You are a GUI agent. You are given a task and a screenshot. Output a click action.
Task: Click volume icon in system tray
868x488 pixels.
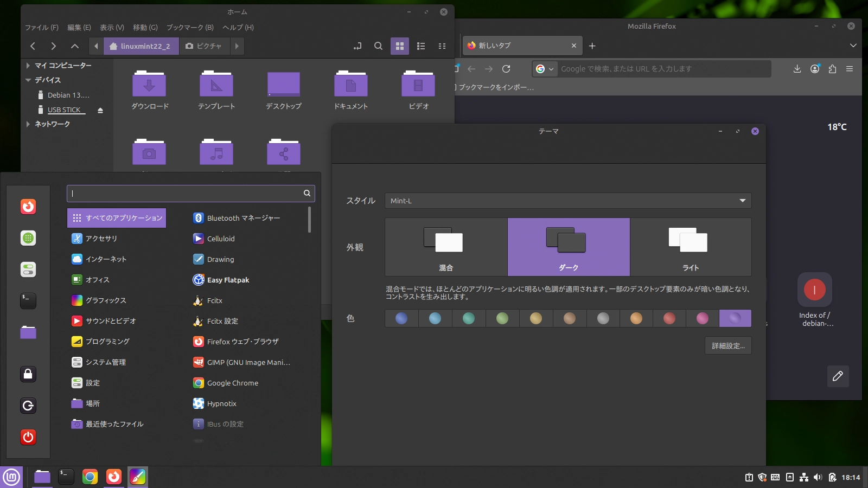pyautogui.click(x=818, y=477)
